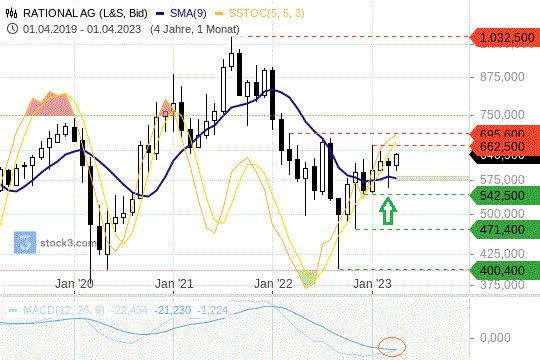This screenshot has width=540, height=360.
Task: Click the Jan '22 time axis label
Action: click(x=273, y=284)
